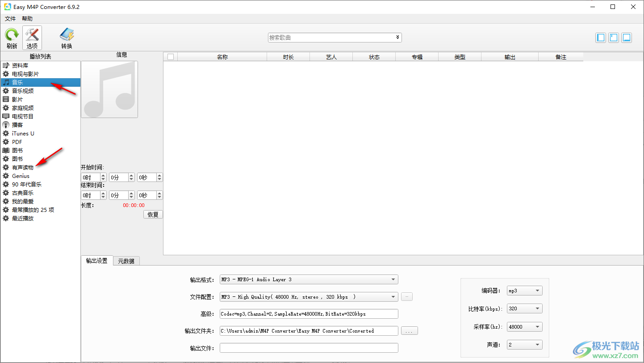
Task: Click the 艺人 column header
Action: (x=331, y=57)
